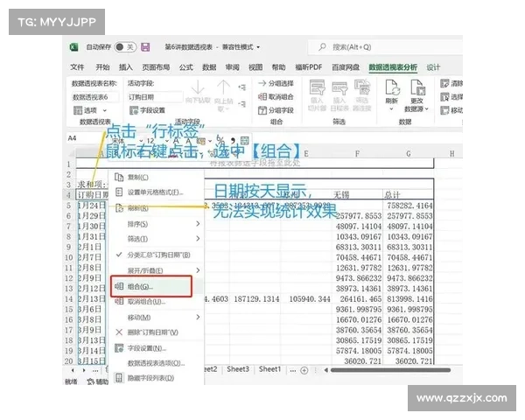The width and height of the screenshot is (525, 420).
Task: Click 分组字段 in the ribbon
Action: coord(276,110)
